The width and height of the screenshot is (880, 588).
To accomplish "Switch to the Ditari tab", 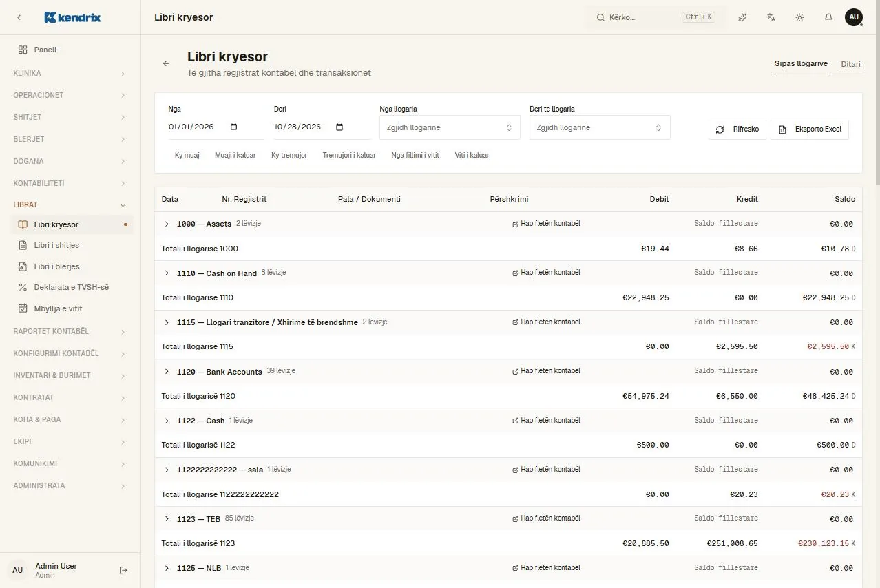I will tap(850, 64).
